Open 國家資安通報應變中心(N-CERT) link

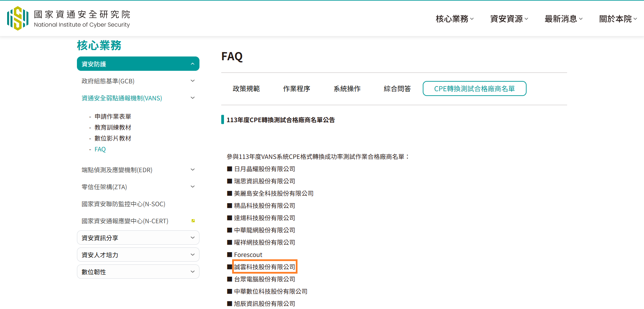(125, 221)
